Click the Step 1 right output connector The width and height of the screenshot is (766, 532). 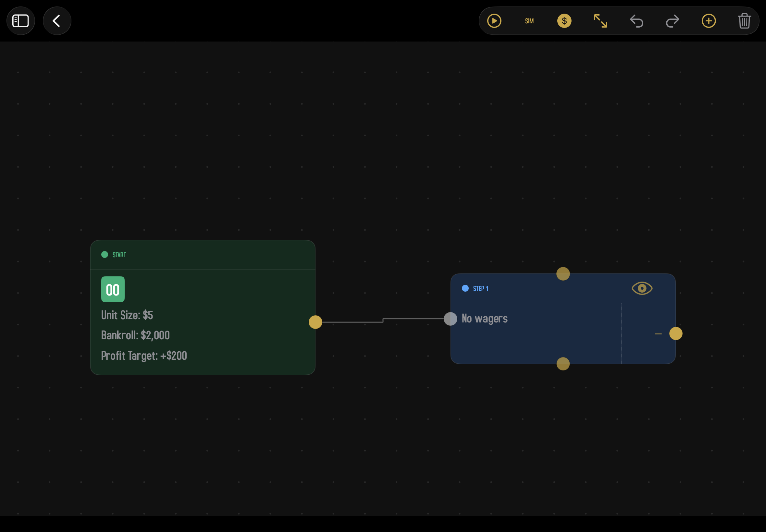click(x=676, y=333)
